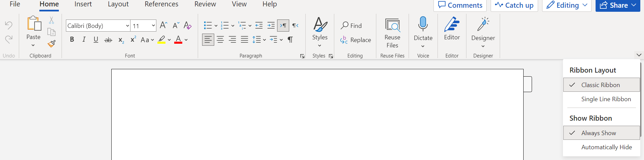Open the File tab

click(x=15, y=4)
